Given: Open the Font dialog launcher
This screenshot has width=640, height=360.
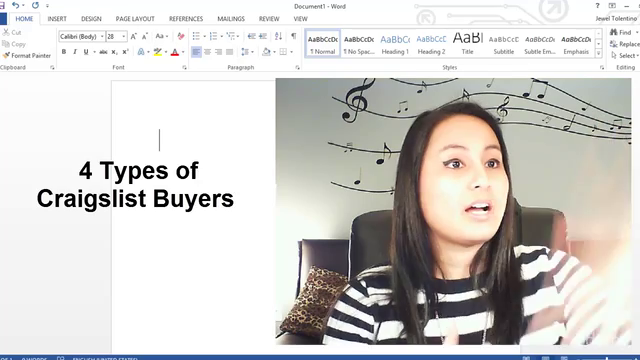Looking at the screenshot, I should tap(184, 67).
